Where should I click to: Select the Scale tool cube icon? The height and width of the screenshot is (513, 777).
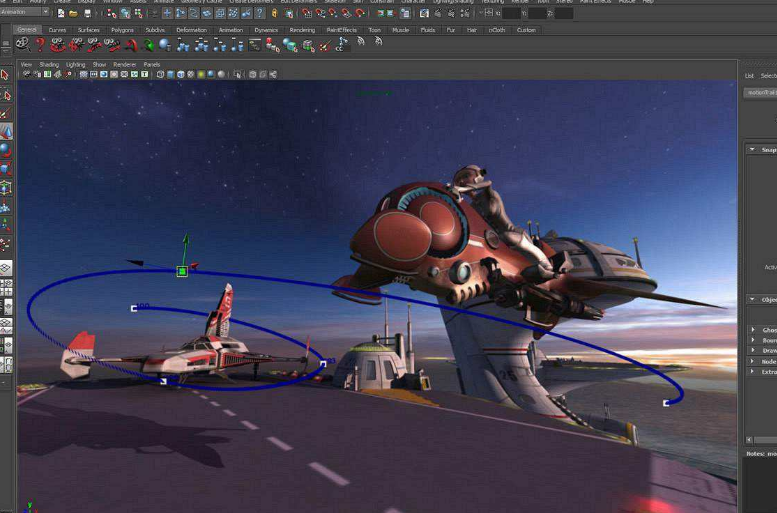coord(5,169)
